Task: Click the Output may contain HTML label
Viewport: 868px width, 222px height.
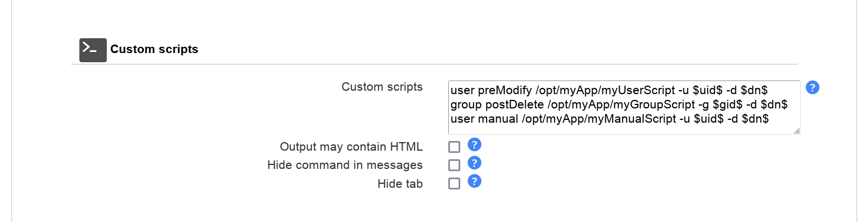Action: click(x=351, y=147)
